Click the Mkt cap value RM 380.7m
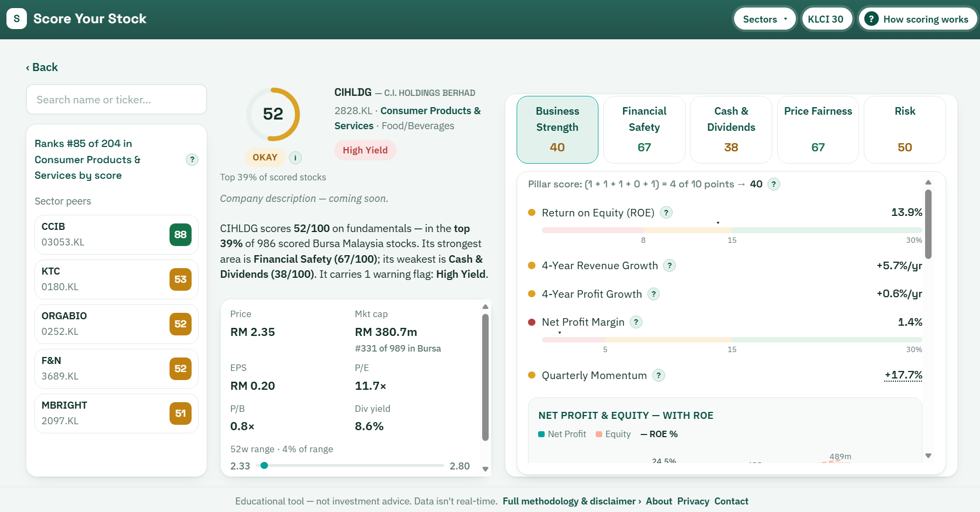The width and height of the screenshot is (980, 512). 386,332
